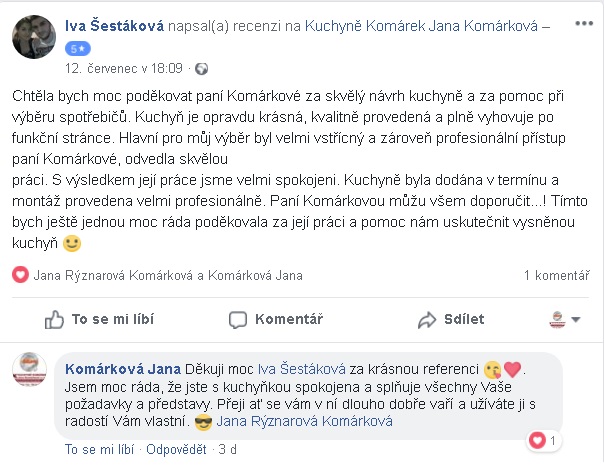Screen dimensions: 604x471
Task: Open Komárková Jana's comment avatar
Action: [30, 369]
